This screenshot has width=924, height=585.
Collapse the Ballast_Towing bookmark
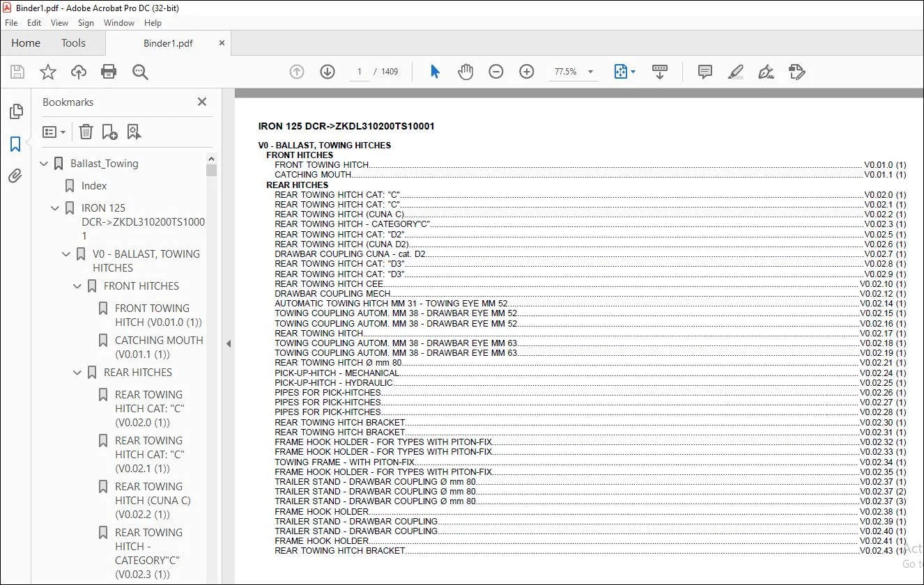click(x=45, y=164)
